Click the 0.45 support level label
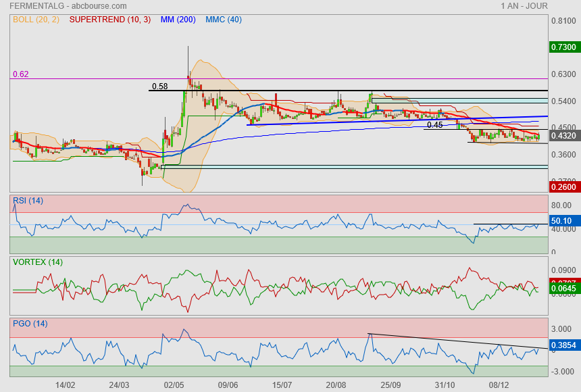The image size is (581, 392). click(x=434, y=125)
